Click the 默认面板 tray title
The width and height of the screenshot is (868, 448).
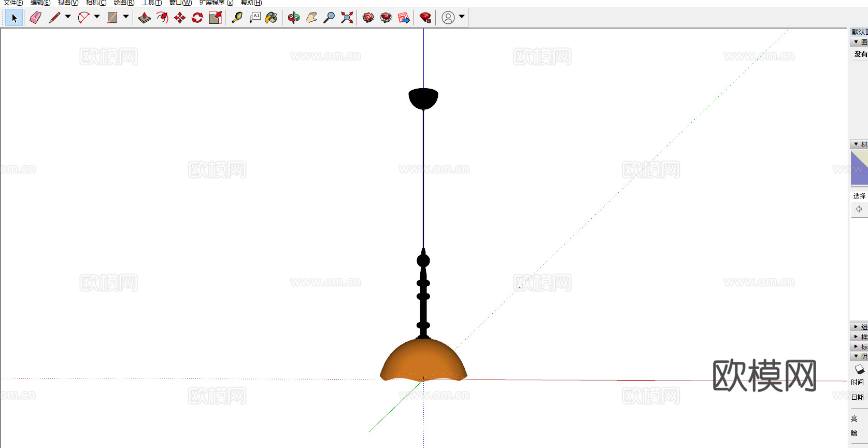(x=860, y=32)
